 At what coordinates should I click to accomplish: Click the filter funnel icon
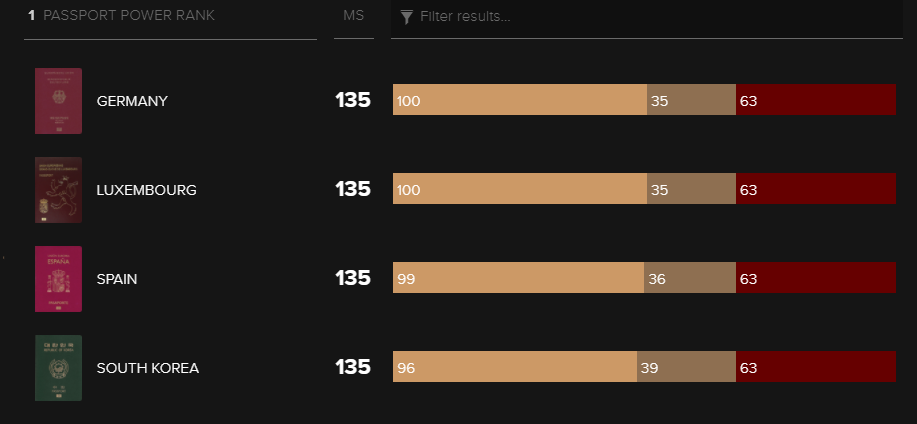tap(407, 16)
